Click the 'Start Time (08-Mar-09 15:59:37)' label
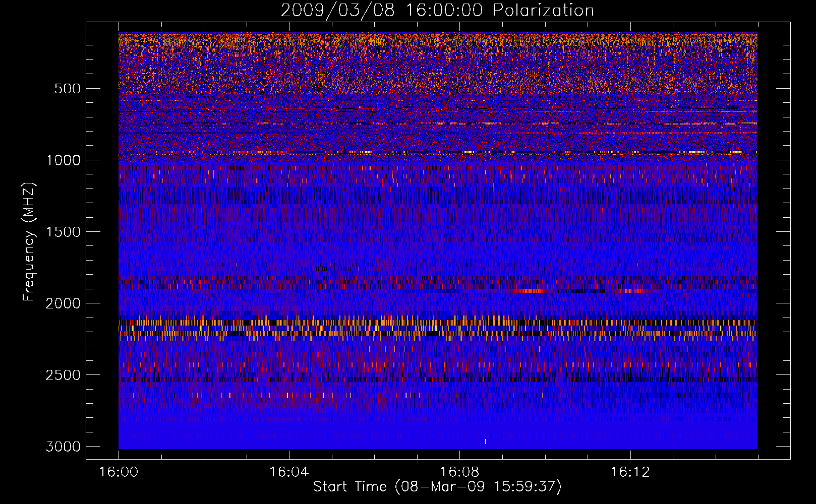Screen dimensions: 816x504 [437, 487]
